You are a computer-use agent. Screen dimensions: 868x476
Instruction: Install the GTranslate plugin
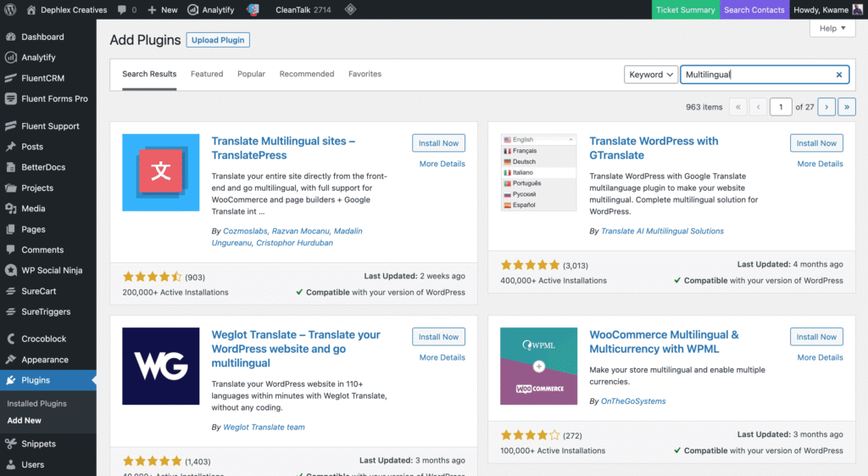tap(816, 143)
